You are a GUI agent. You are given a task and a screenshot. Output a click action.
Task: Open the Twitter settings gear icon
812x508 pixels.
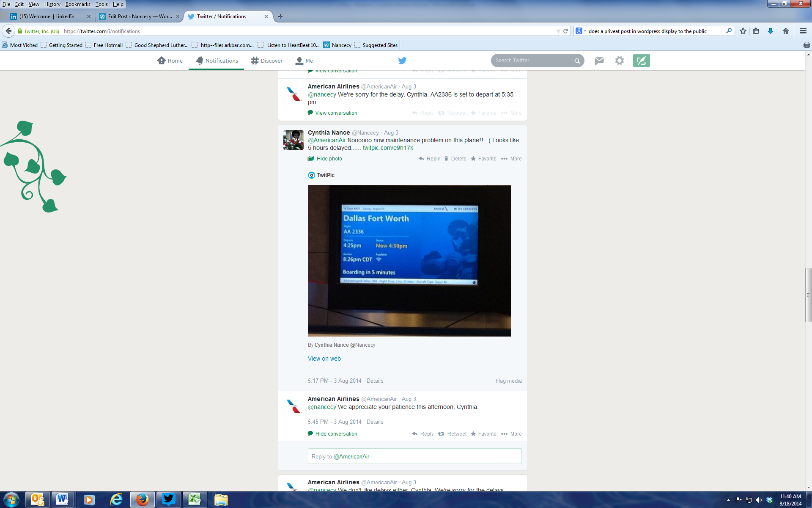[x=620, y=61]
